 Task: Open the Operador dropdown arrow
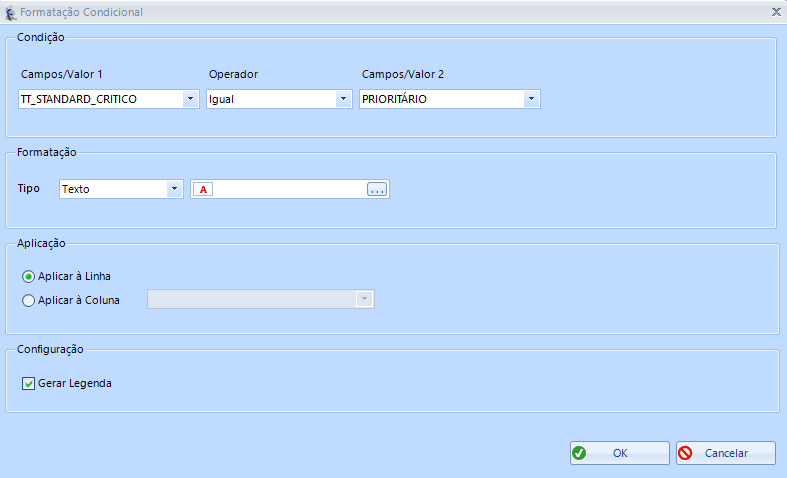[x=343, y=99]
